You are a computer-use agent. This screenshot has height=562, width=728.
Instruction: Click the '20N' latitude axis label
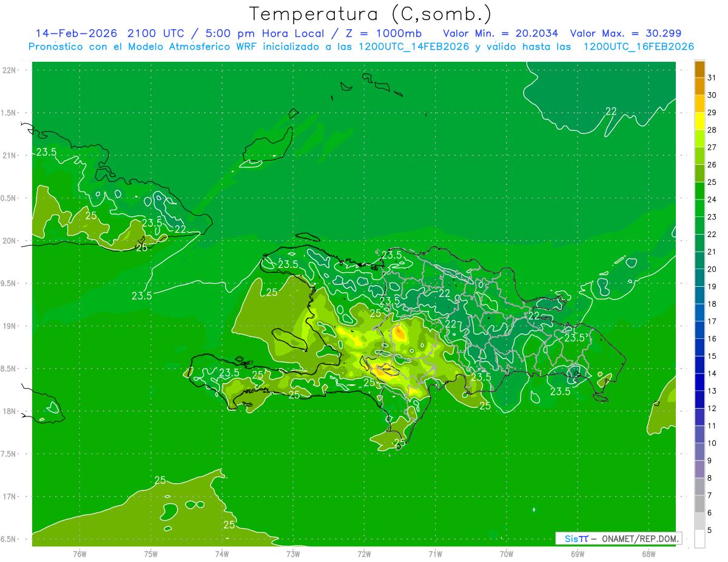tap(9, 241)
